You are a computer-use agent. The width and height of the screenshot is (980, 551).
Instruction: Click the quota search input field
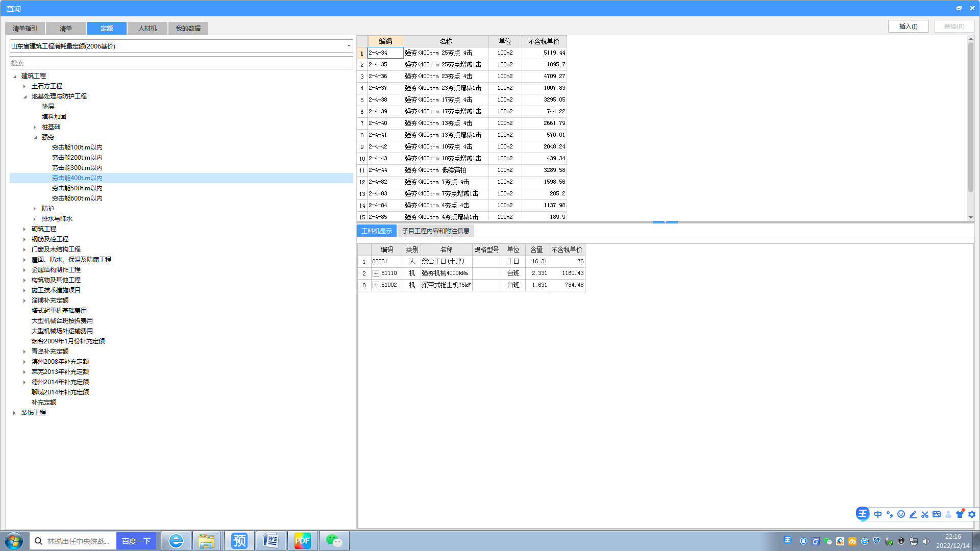(181, 63)
